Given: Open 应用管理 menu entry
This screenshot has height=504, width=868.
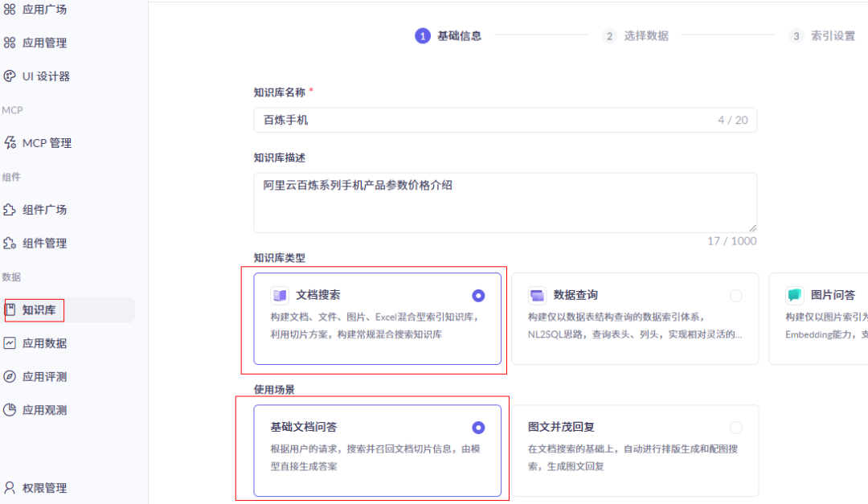Looking at the screenshot, I should [x=45, y=43].
